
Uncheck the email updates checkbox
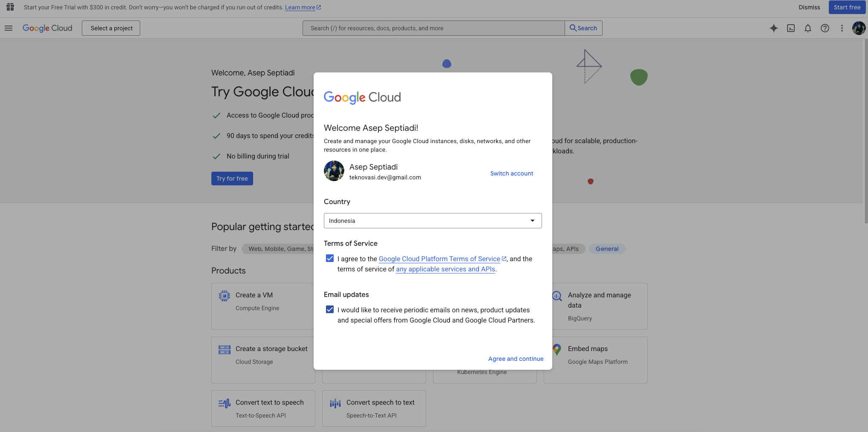coord(330,309)
